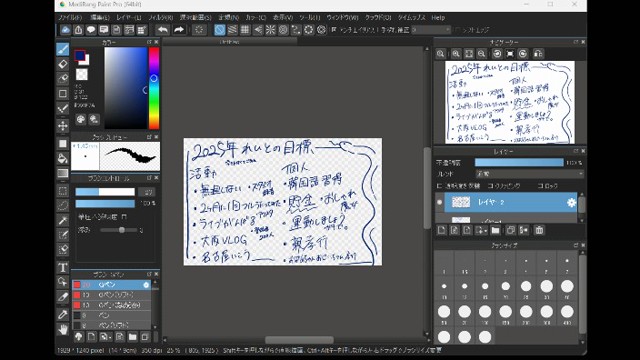
Task: Select the Eraser tool
Action: (62, 64)
